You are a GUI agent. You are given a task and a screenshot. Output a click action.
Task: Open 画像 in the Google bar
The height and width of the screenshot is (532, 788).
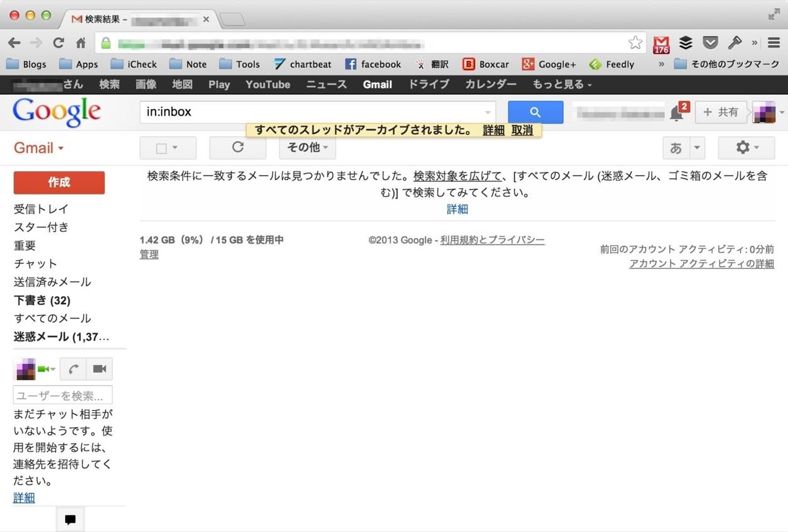(x=146, y=84)
